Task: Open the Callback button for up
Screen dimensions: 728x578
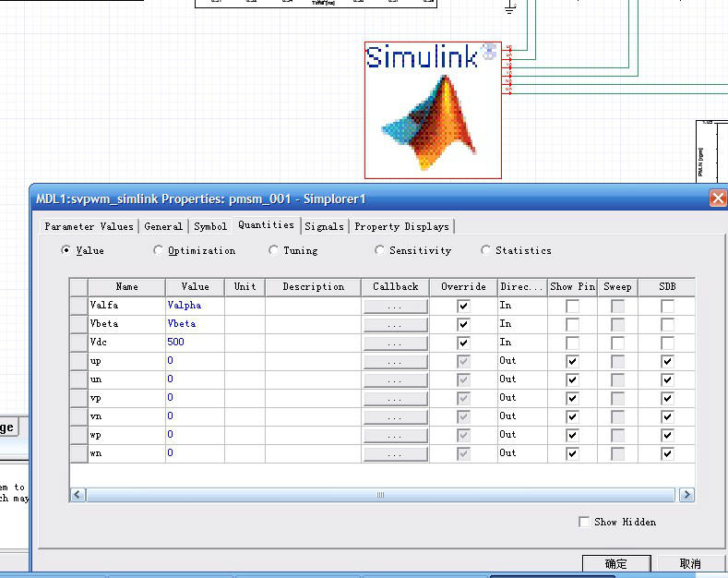Action: pos(395,362)
